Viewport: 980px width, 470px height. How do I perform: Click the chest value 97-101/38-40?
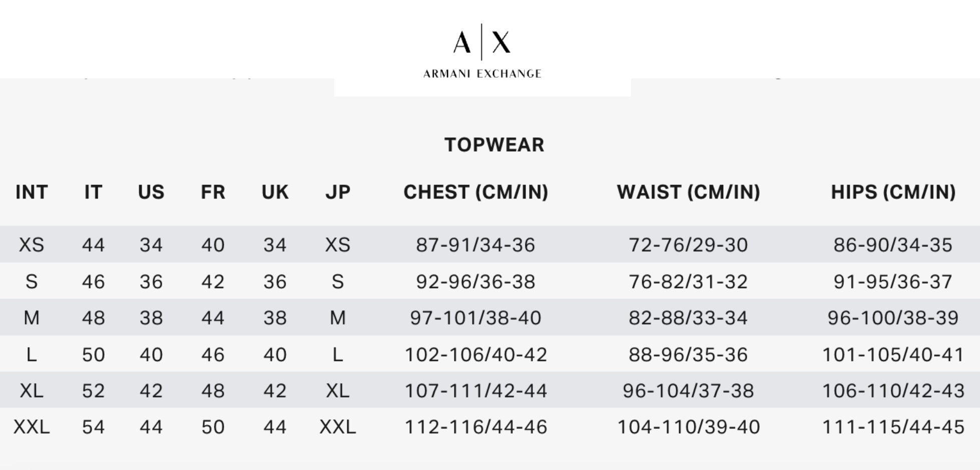pyautogui.click(x=475, y=318)
